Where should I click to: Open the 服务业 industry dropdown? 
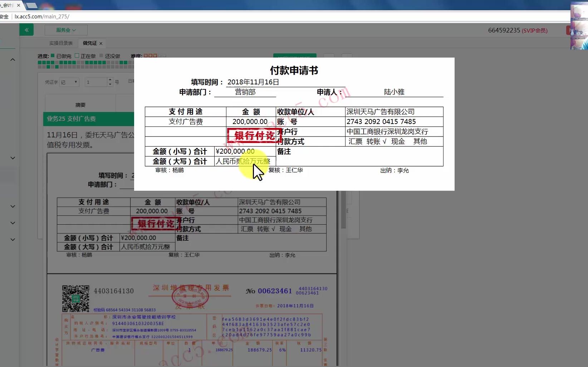pyautogui.click(x=65, y=30)
